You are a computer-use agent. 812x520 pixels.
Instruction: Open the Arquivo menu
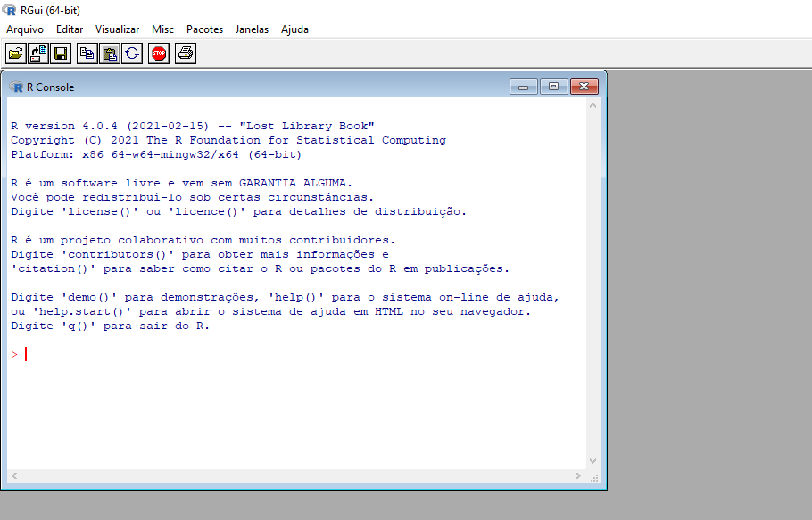coord(25,29)
